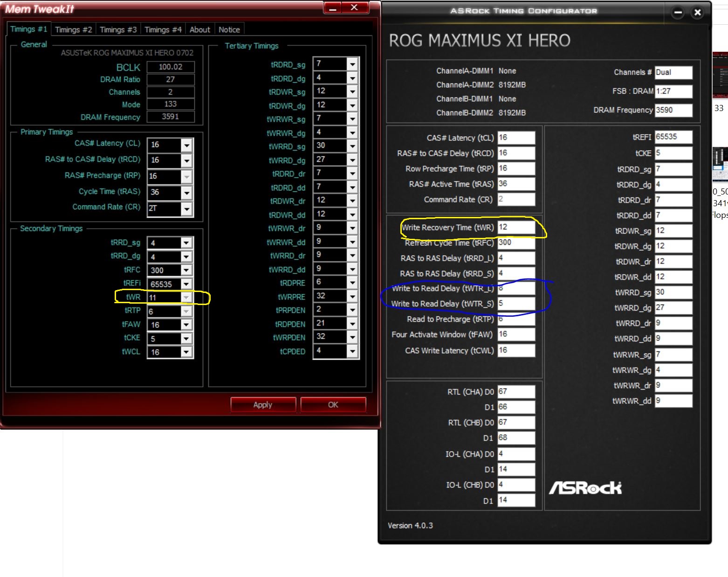Viewport: 728px width, 577px height.
Task: Click the Four Activate Window (tFAW) field
Action: [516, 334]
